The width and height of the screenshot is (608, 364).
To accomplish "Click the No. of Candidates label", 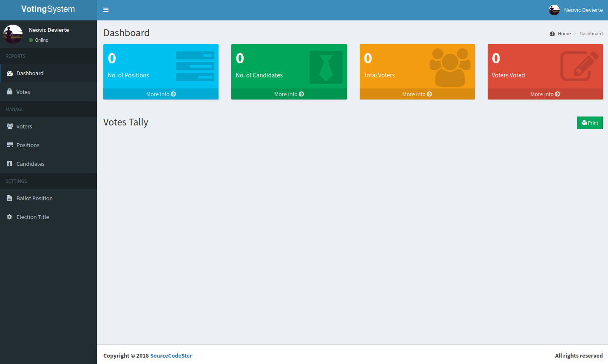I will click(259, 75).
